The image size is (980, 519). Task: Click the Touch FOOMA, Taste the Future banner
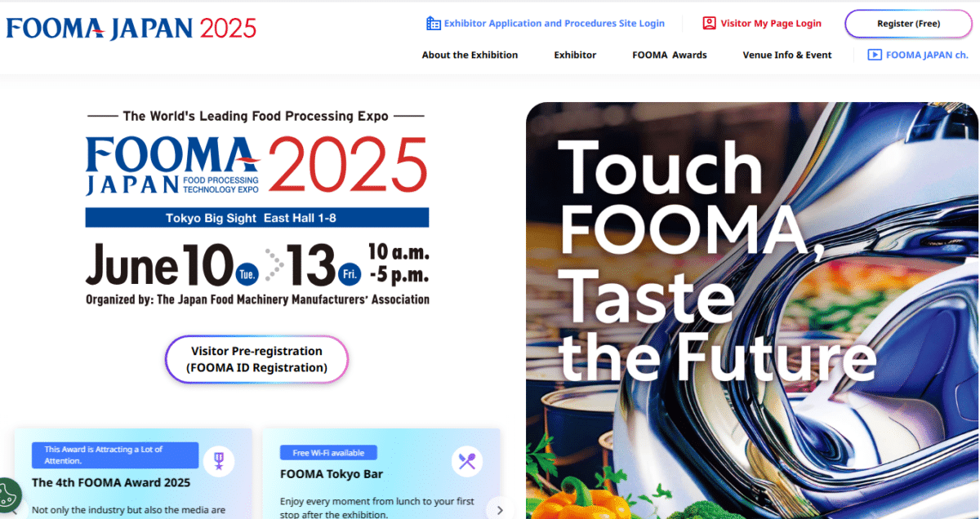[751, 310]
